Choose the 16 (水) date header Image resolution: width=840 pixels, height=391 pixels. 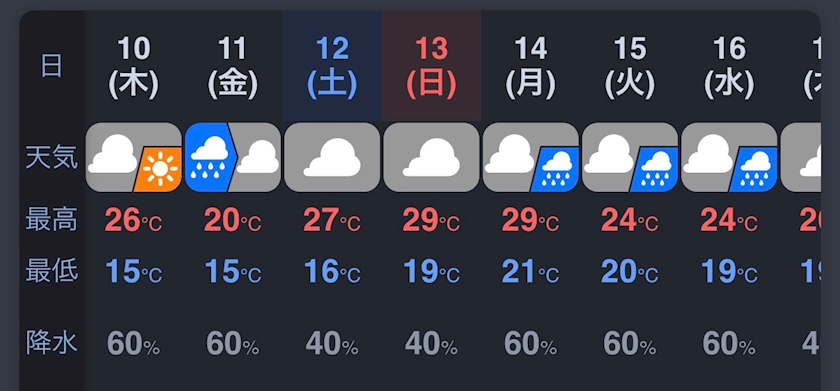pyautogui.click(x=729, y=68)
